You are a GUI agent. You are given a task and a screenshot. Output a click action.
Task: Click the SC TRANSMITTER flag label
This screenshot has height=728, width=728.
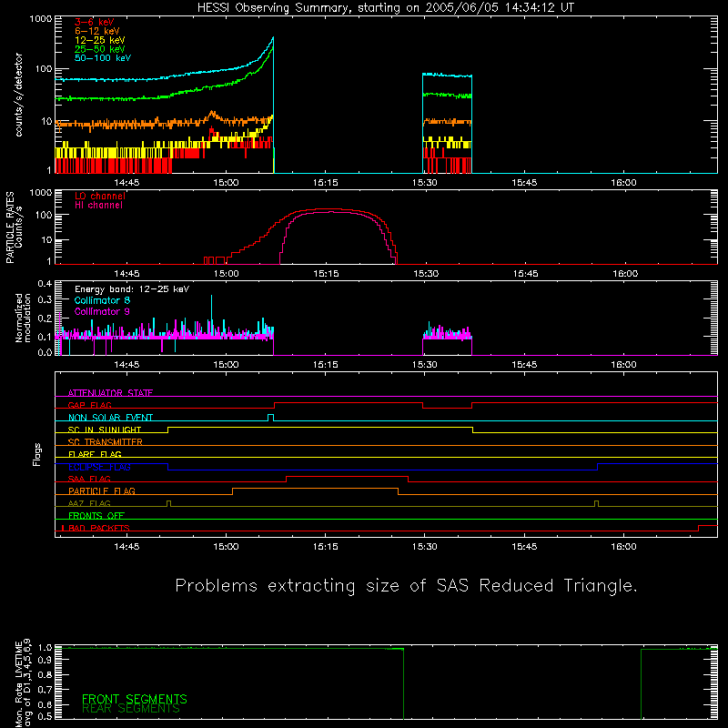pos(105,442)
